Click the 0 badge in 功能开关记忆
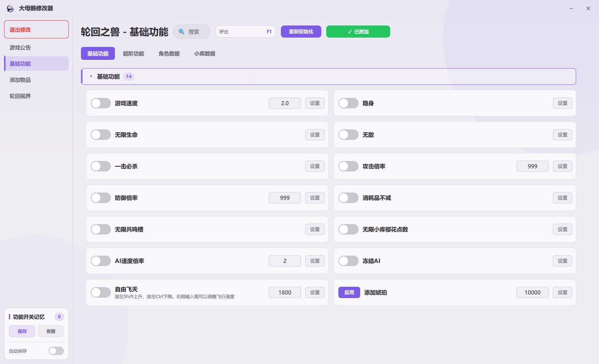 pos(59,317)
